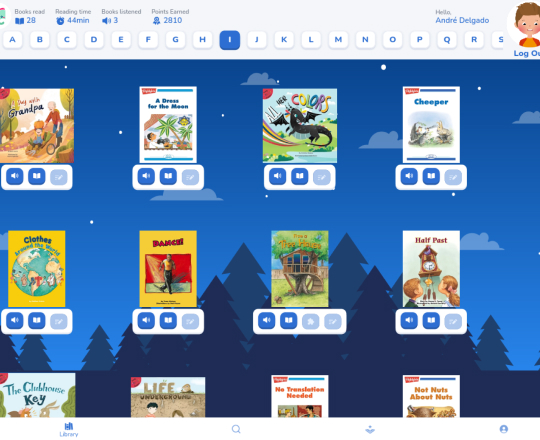The height and width of the screenshot is (440, 540).
Task: Read the Tree House book
Action: click(x=289, y=321)
